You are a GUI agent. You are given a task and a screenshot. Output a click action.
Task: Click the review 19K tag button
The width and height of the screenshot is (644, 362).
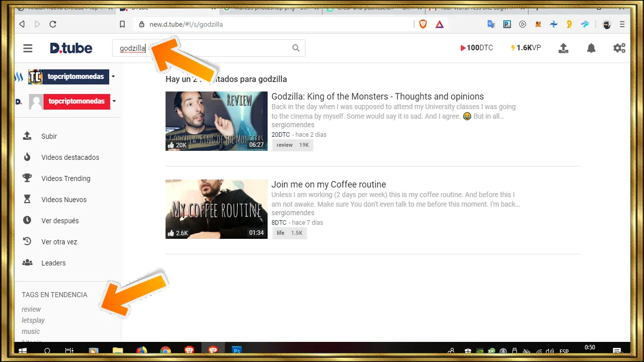(293, 145)
